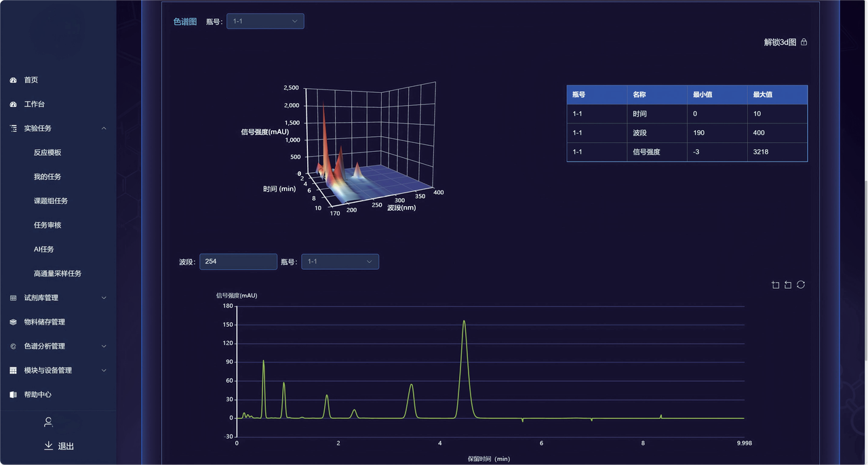Screen dimensions: 868x465
Task: Expand the 模块与设备管理 submenu
Action: pyautogui.click(x=104, y=371)
